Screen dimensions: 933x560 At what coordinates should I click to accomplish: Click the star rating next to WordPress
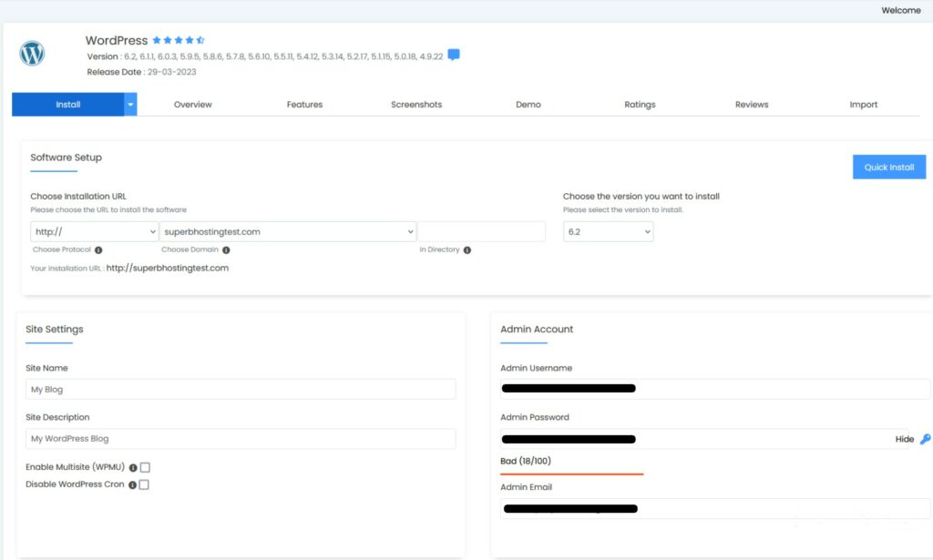click(x=179, y=40)
